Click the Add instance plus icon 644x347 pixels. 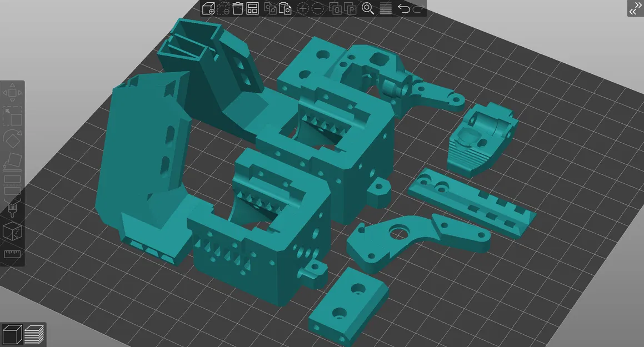tap(303, 8)
